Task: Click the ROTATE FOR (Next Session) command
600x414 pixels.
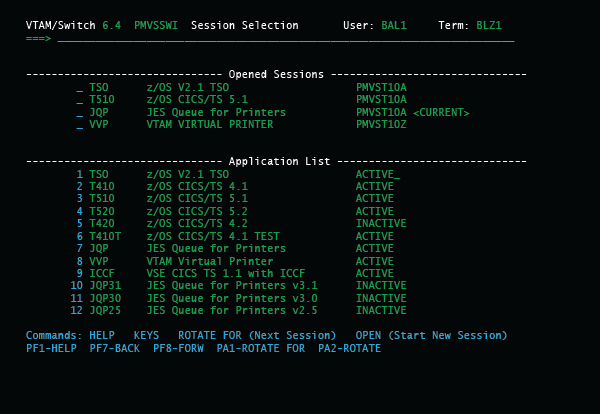Action: 257,336
